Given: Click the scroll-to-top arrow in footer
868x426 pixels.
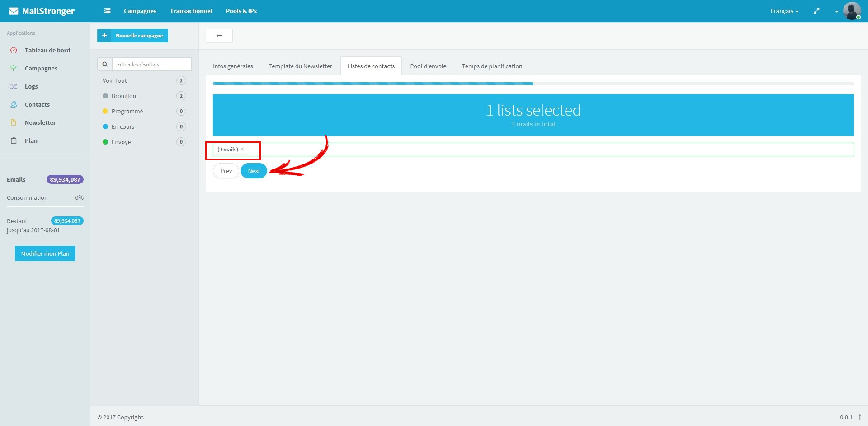Looking at the screenshot, I should click(x=860, y=417).
